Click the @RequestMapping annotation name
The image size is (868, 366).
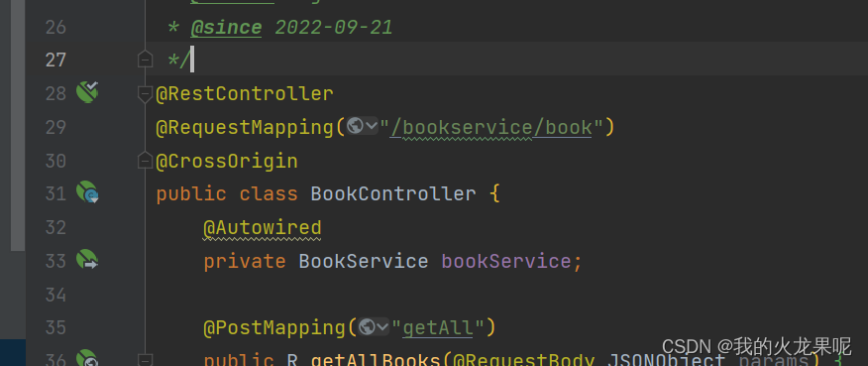[245, 128]
